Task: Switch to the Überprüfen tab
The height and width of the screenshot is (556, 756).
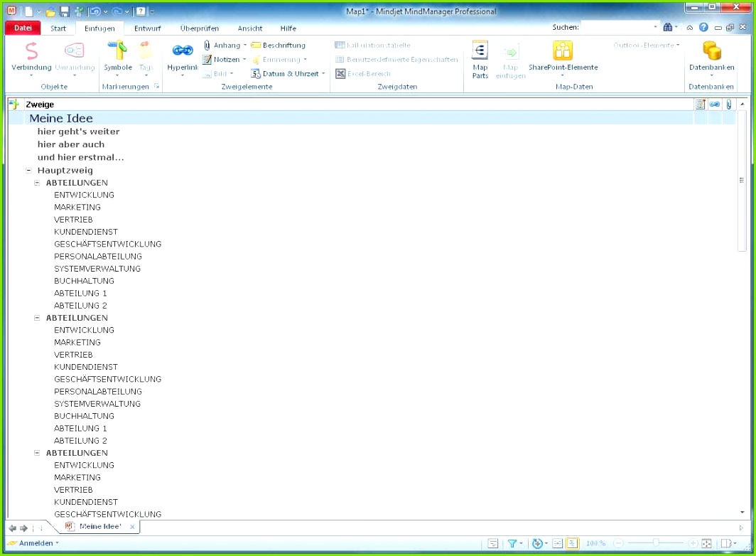Action: pos(200,28)
